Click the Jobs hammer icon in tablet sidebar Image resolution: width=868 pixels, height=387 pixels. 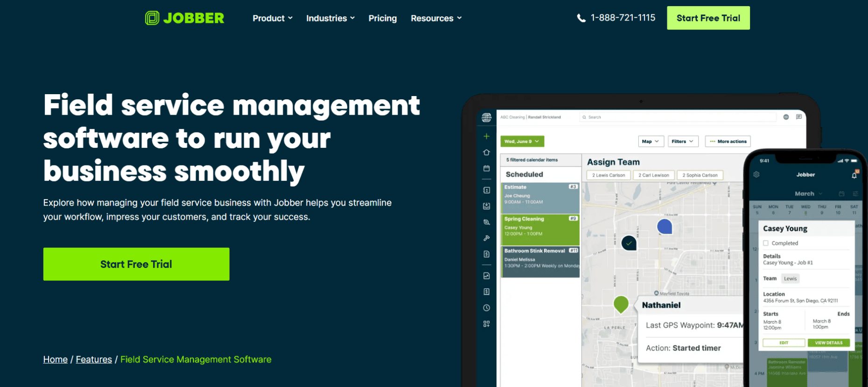click(486, 238)
